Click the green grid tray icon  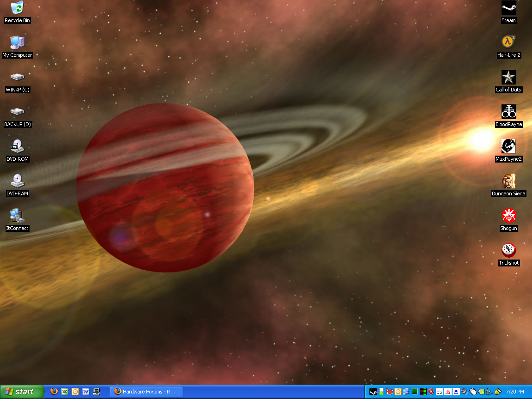[414, 392]
